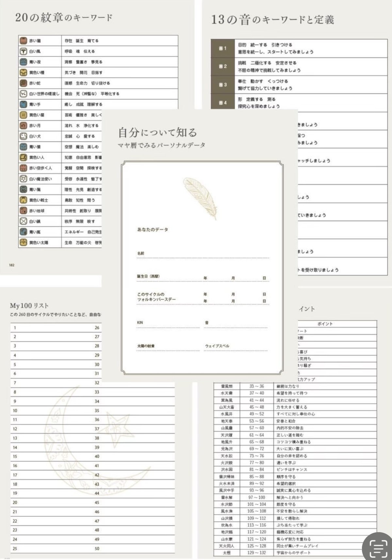Click the cell 天火同人
Image resolution: width=392 pixels, height=560 pixels.
[x=227, y=546]
